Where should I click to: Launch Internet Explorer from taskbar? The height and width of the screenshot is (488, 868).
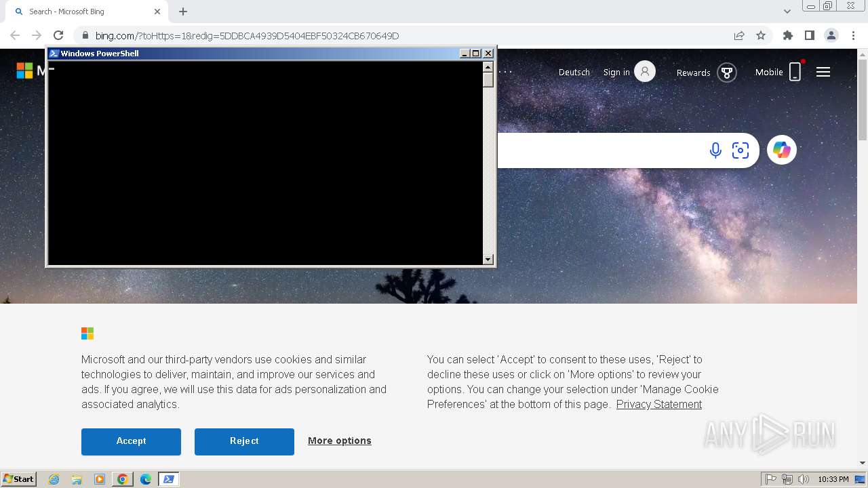point(54,479)
